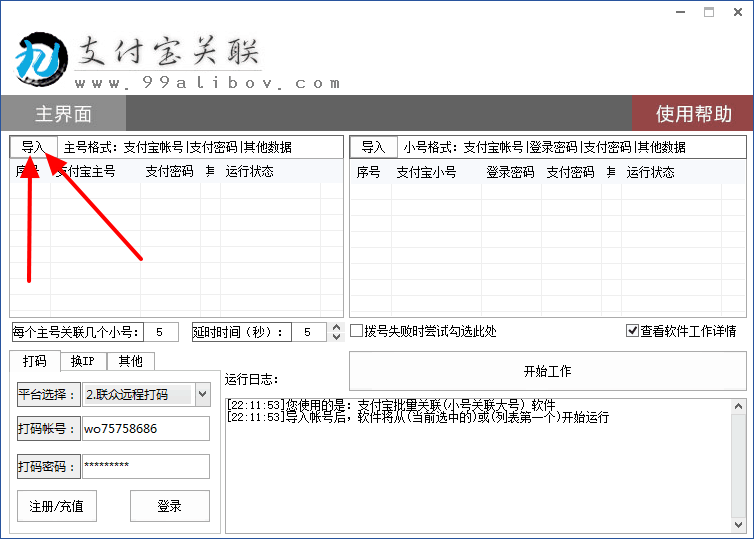
Task: Click 导入 button for 小号 accounts
Action: click(373, 147)
